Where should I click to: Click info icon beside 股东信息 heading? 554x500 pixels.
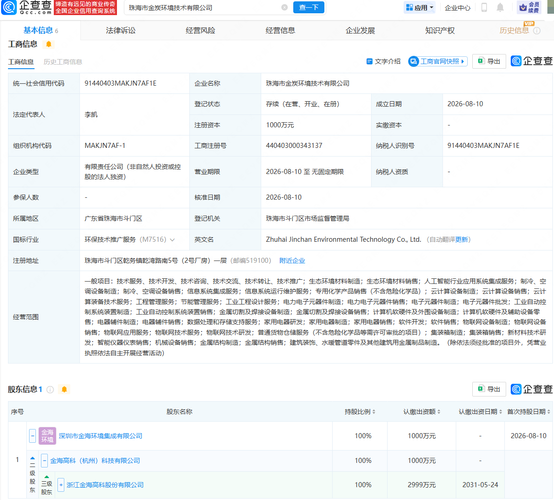(x=51, y=389)
